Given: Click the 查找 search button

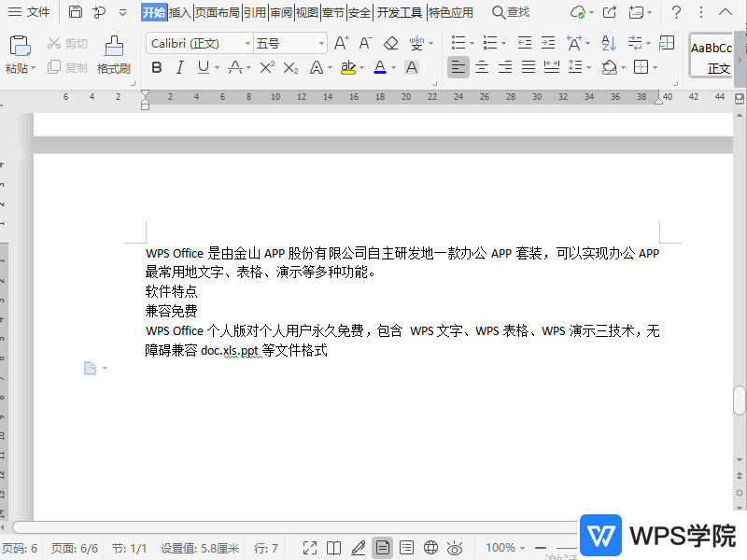Looking at the screenshot, I should pos(511,12).
